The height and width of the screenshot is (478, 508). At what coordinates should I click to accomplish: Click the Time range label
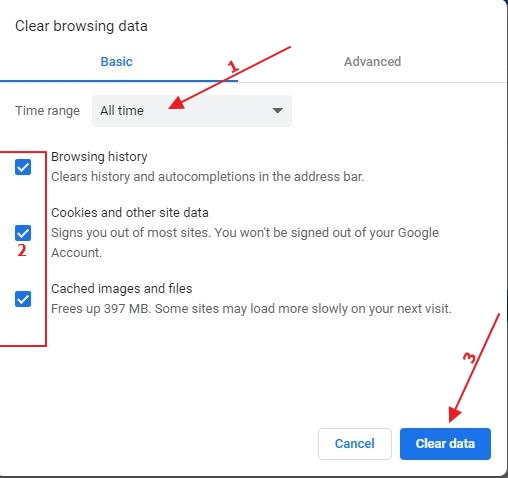point(48,111)
